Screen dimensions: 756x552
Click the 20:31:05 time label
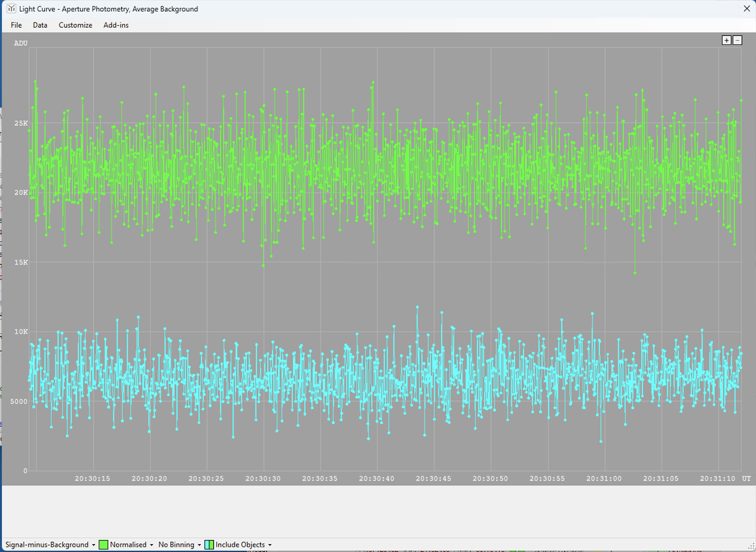coord(661,479)
